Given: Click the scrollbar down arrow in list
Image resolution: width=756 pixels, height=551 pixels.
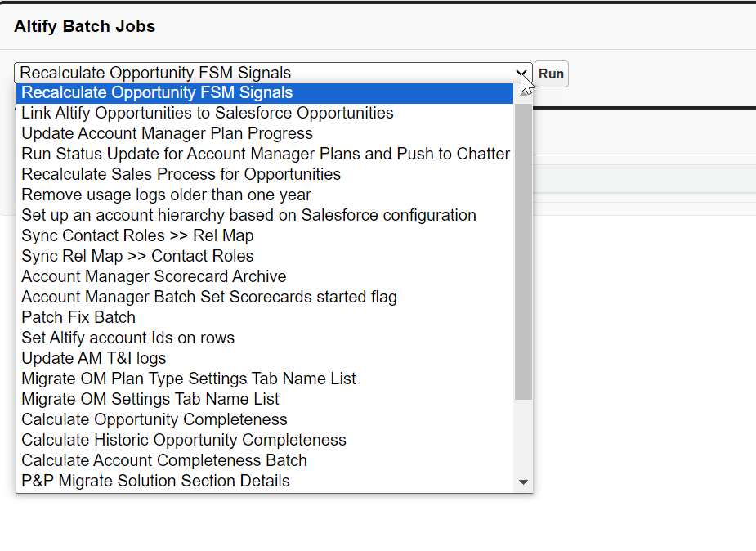Looking at the screenshot, I should click(x=523, y=482).
